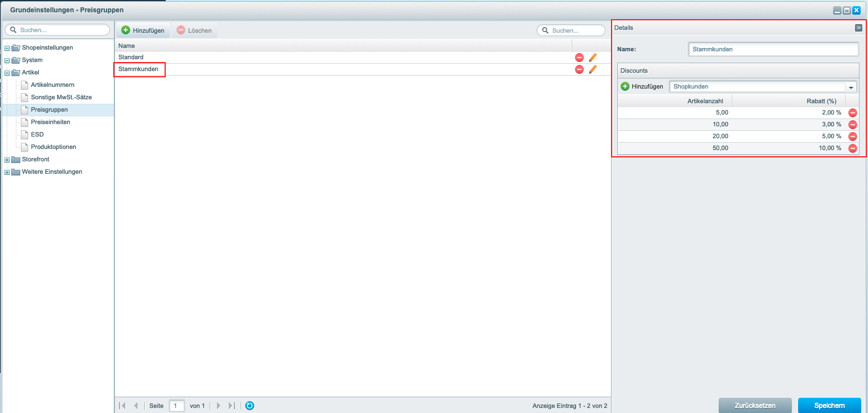Focus the search field above the price group list
Image resolution: width=868 pixels, height=413 pixels.
(570, 30)
